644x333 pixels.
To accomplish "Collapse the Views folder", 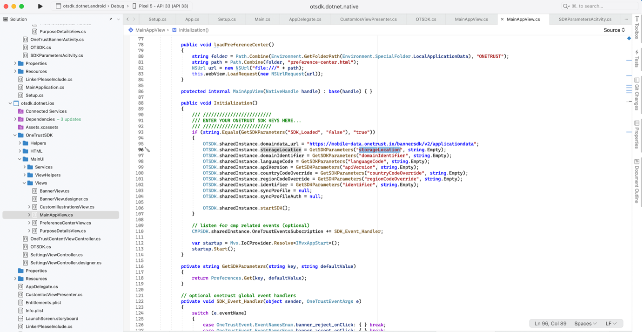I will tap(24, 183).
